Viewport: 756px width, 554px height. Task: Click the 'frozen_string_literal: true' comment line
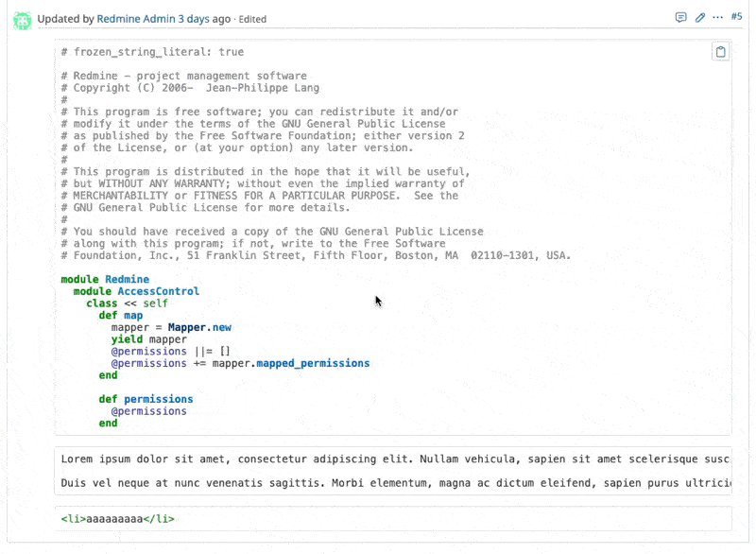pos(152,52)
